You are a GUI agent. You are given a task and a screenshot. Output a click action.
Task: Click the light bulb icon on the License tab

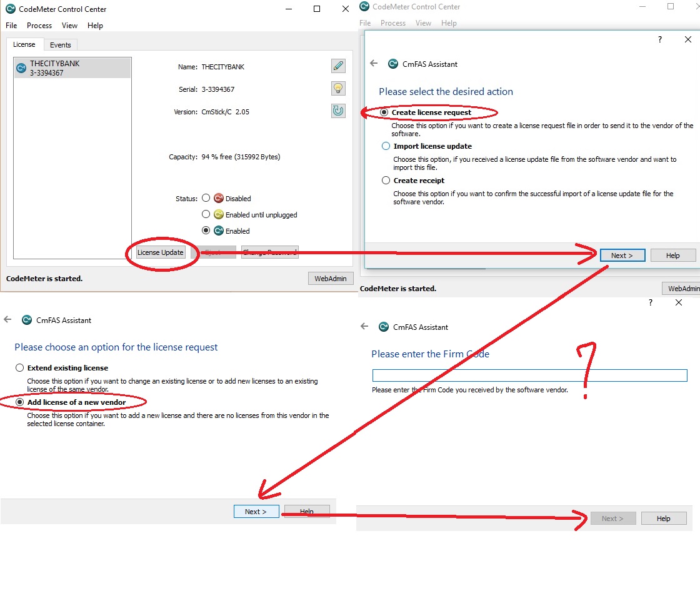tap(338, 88)
